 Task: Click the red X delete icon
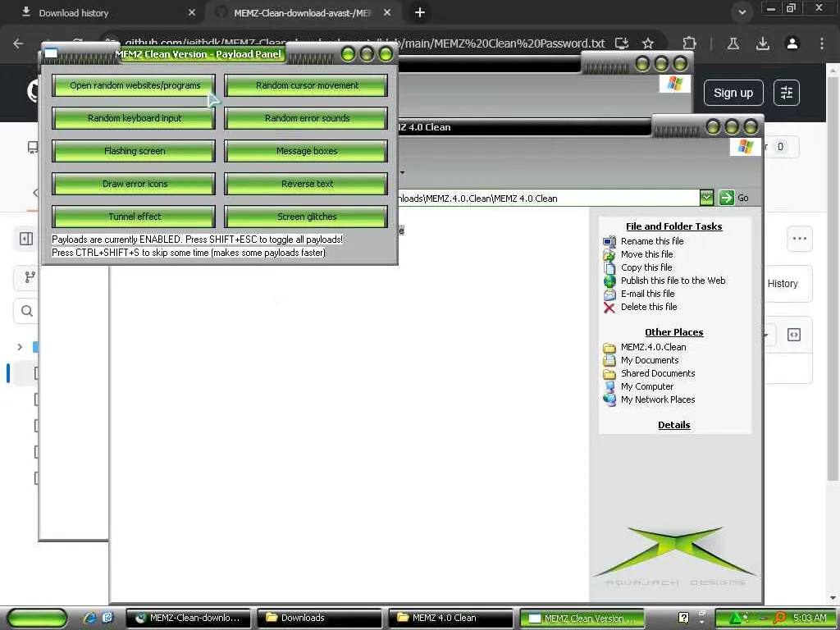609,308
